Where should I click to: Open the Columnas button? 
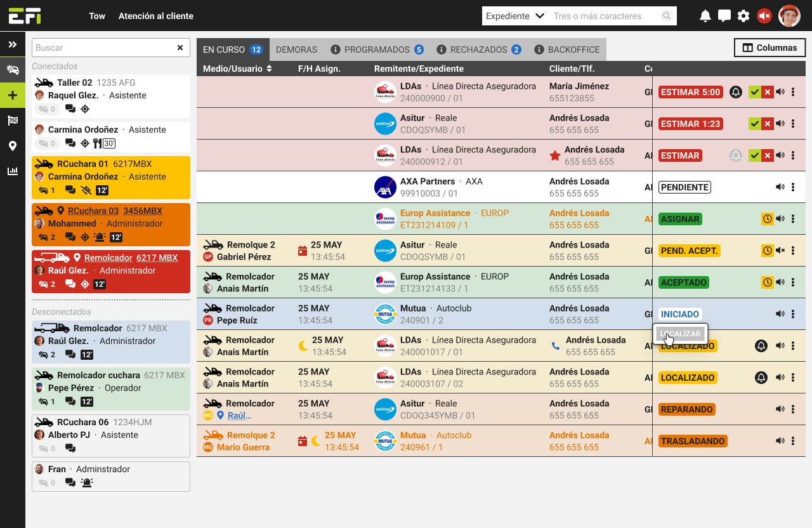pyautogui.click(x=769, y=48)
